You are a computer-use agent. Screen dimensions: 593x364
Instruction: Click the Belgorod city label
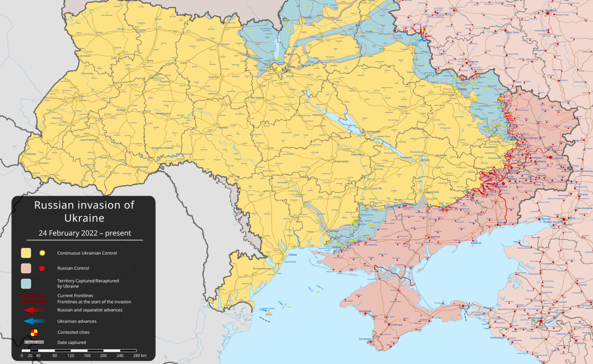tap(474, 62)
